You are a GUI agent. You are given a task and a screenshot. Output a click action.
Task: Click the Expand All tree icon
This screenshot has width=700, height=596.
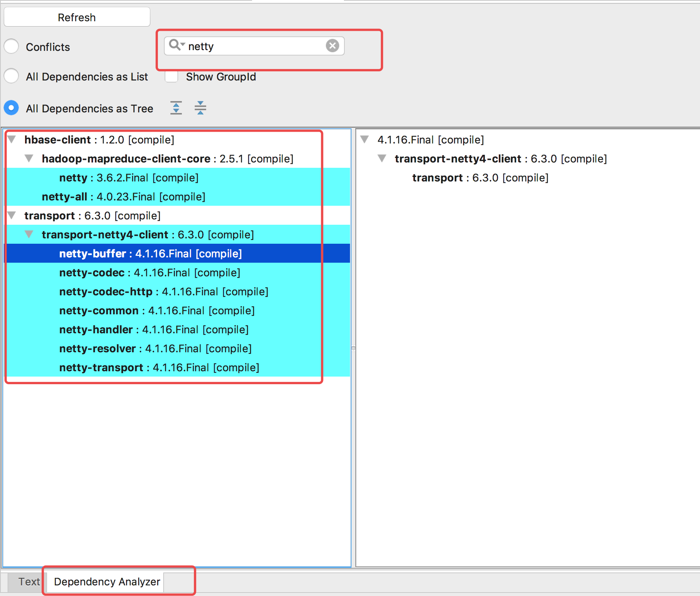[176, 108]
